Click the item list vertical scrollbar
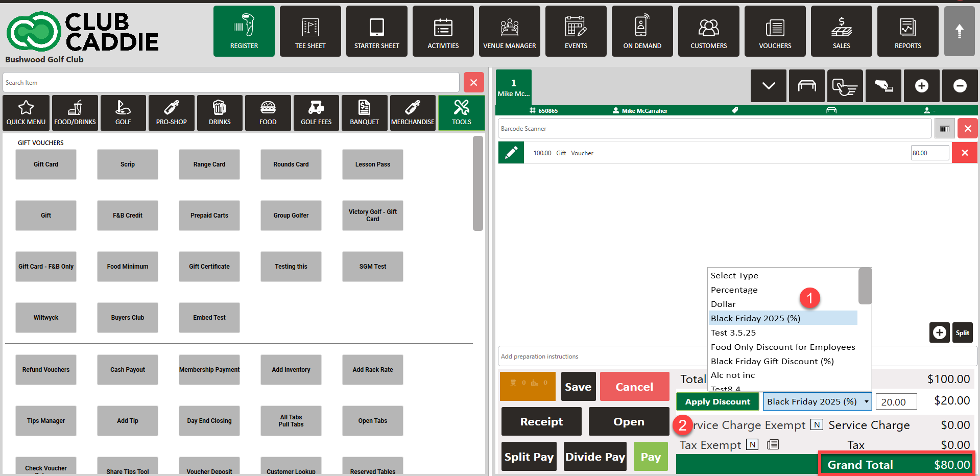This screenshot has height=476, width=980. coord(477,184)
